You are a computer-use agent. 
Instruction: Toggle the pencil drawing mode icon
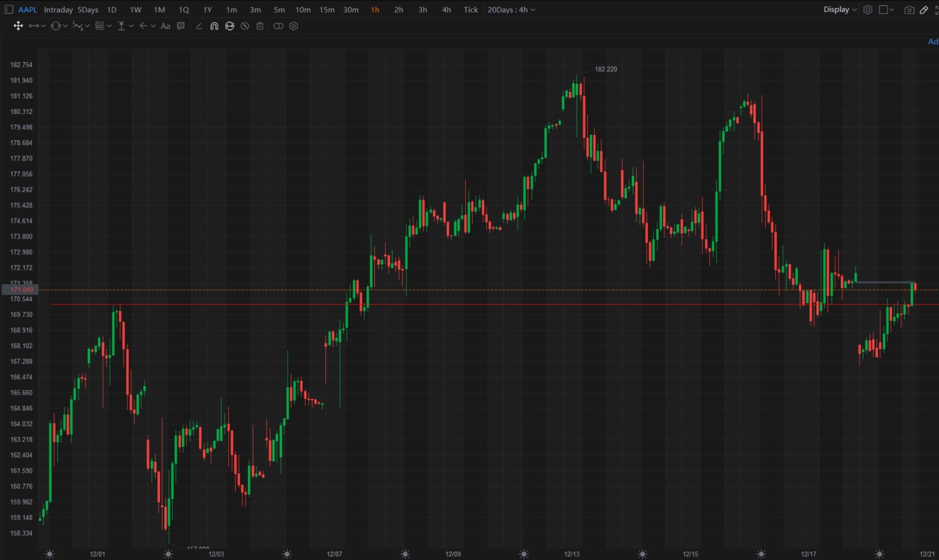pyautogui.click(x=924, y=10)
